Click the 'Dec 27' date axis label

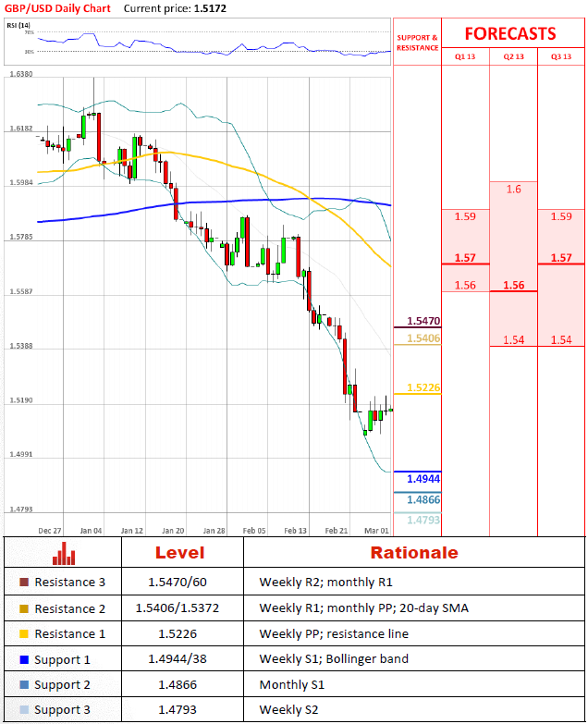[49, 531]
